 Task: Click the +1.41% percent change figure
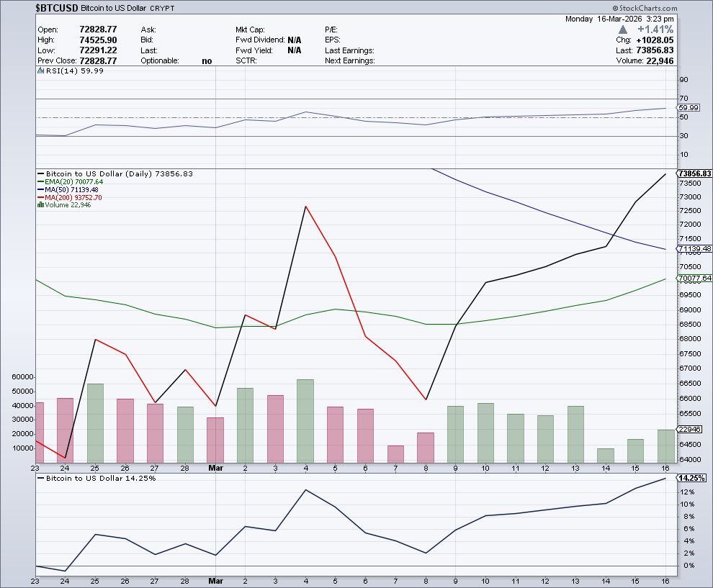[655, 30]
